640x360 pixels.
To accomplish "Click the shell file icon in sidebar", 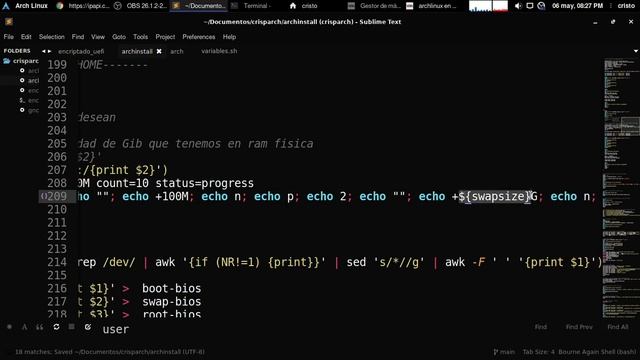I will coord(22,100).
